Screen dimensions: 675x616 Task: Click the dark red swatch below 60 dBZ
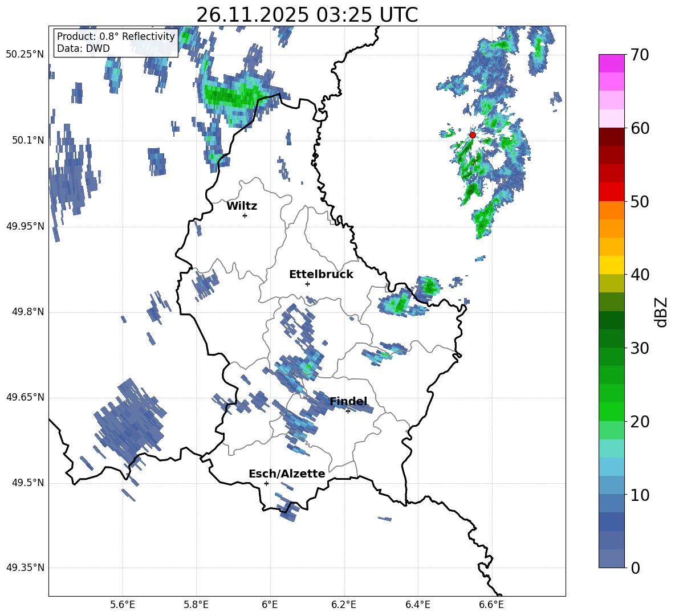coord(611,137)
